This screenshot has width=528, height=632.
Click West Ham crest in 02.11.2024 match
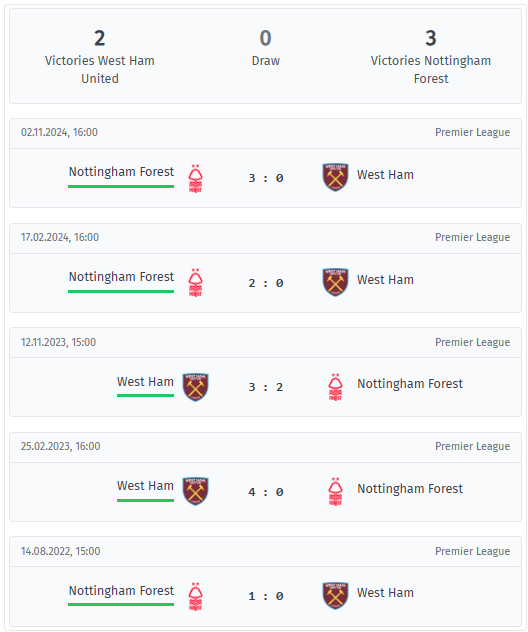[x=335, y=177]
